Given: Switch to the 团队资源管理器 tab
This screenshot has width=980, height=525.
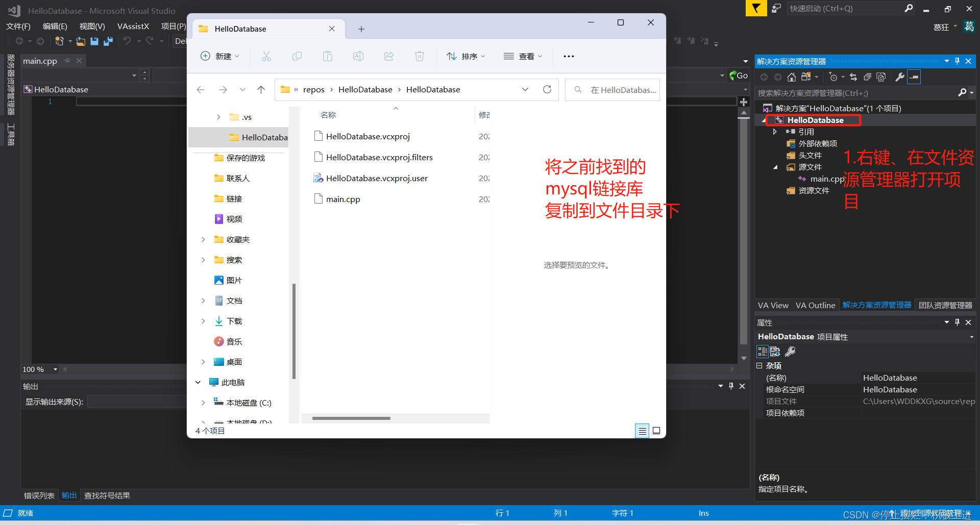Looking at the screenshot, I should pos(945,305).
